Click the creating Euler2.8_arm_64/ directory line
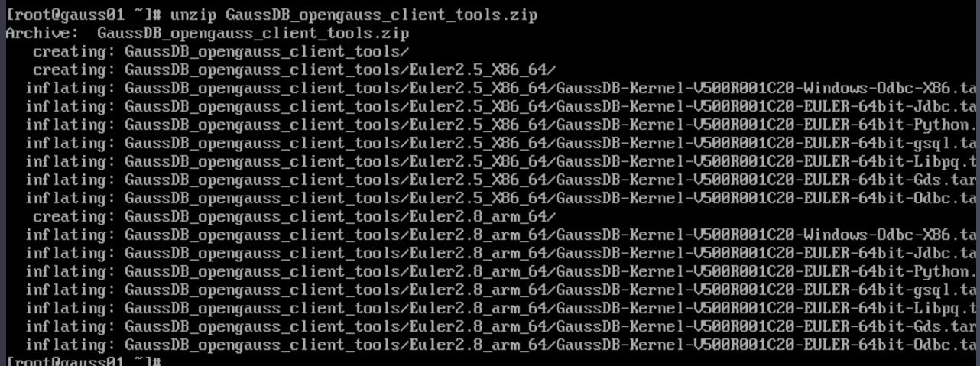The image size is (980, 366). pyautogui.click(x=294, y=217)
